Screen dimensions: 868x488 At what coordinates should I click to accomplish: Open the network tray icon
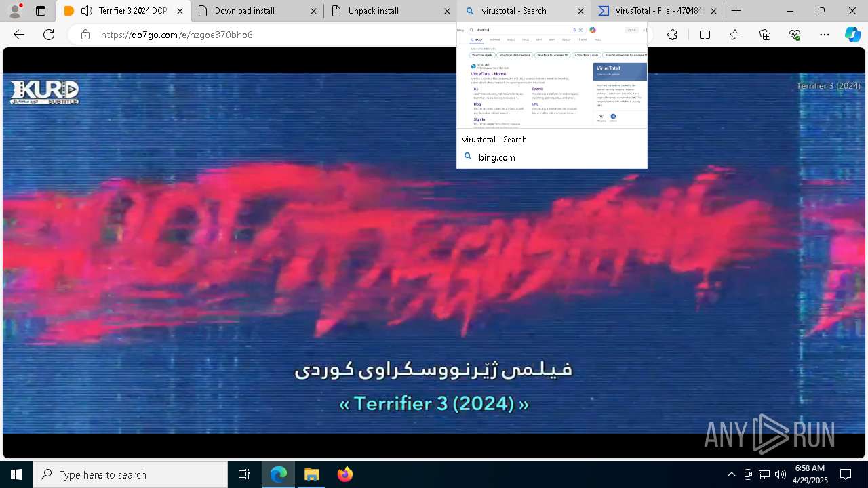point(764,474)
